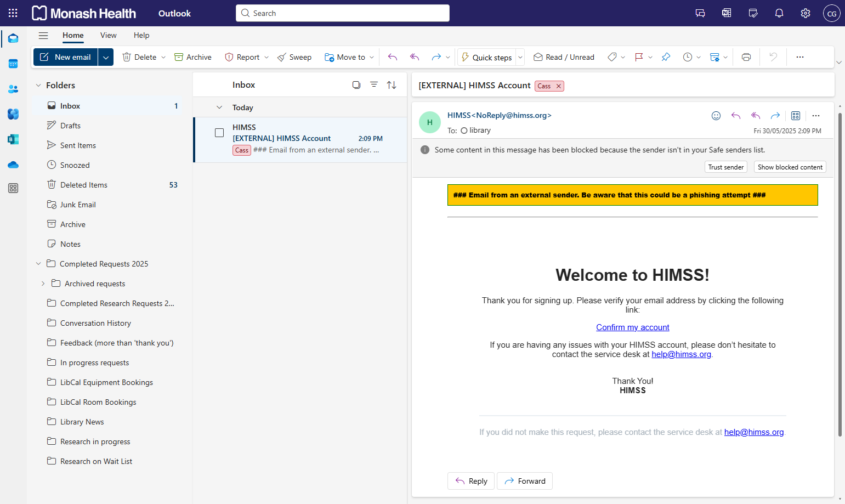Viewport: 845px width, 504px height.
Task: Toggle the hamburger navigation pane icon
Action: click(43, 36)
